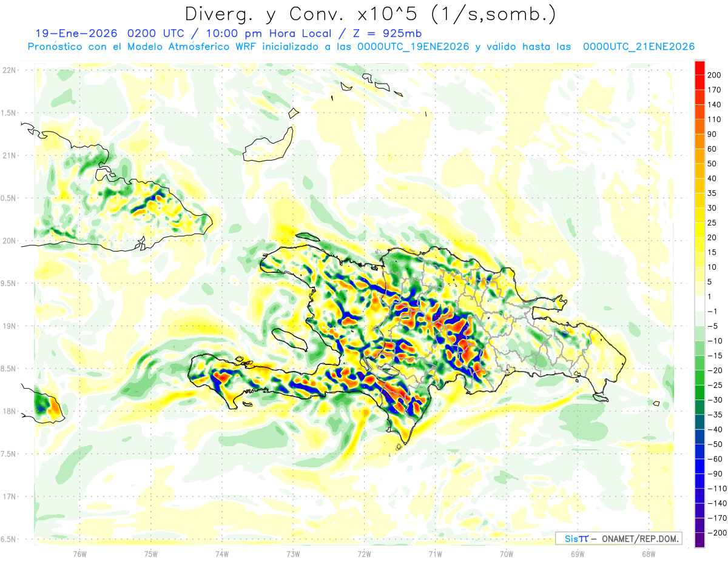This screenshot has height=562, width=728.
Task: Click the '7.5N' latitude label
Action: [x=9, y=454]
